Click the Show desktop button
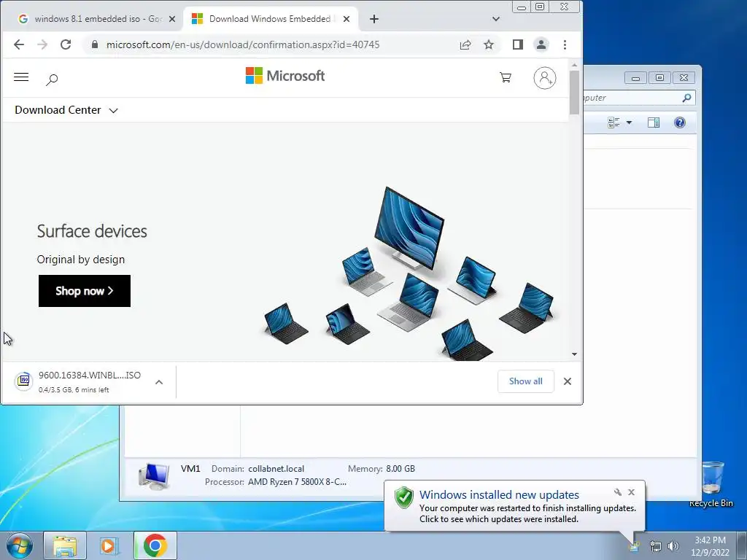Screen dimensions: 747x560 [x=742, y=545]
